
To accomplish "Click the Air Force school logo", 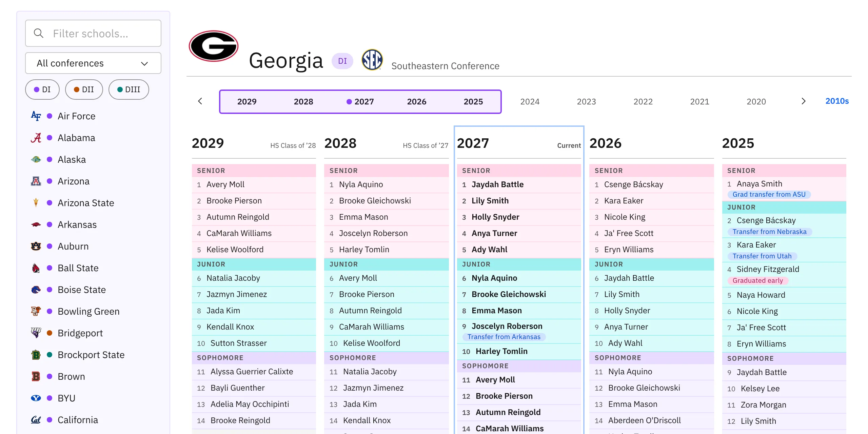I will coord(36,116).
